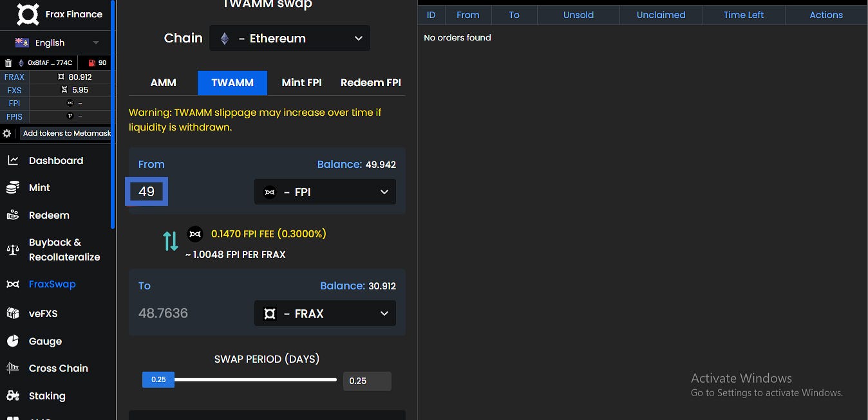The image size is (868, 420).
Task: Click the Unclaimed column header
Action: click(x=661, y=15)
